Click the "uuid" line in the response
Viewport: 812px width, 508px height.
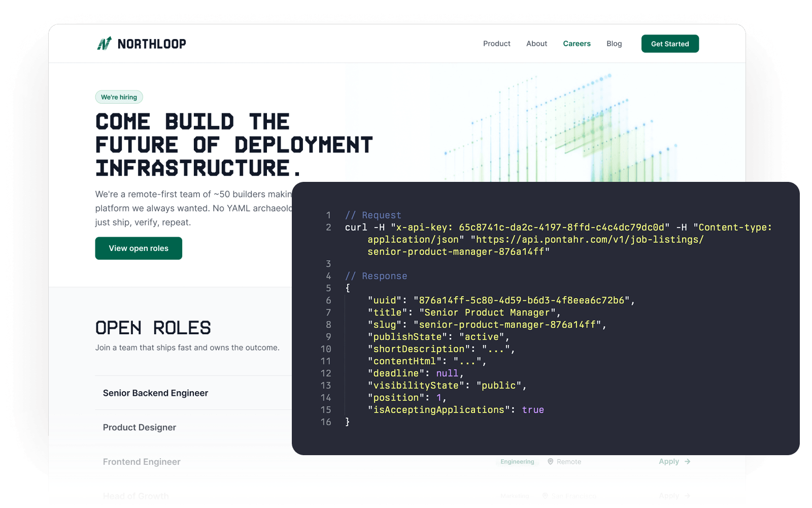click(501, 300)
